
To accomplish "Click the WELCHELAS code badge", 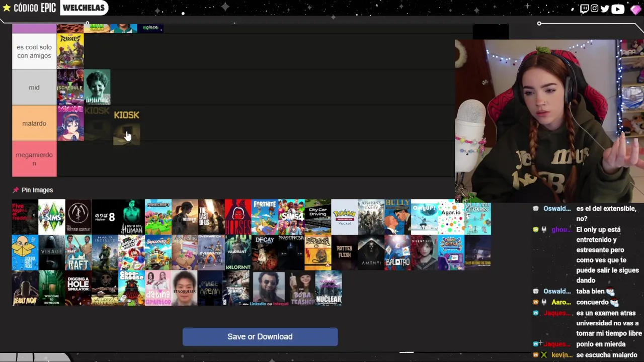I will coord(84,8).
